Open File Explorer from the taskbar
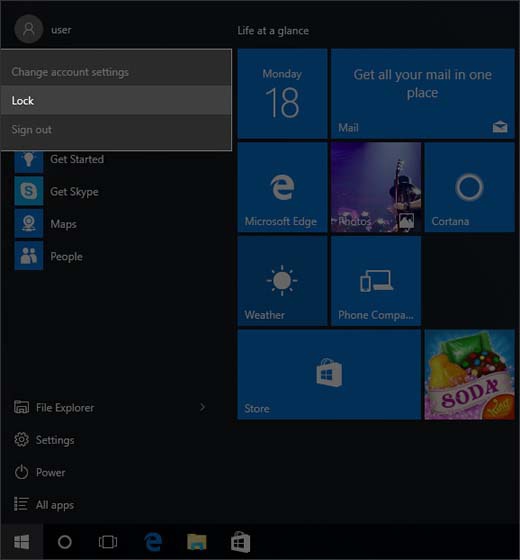This screenshot has width=520, height=560. click(x=197, y=542)
